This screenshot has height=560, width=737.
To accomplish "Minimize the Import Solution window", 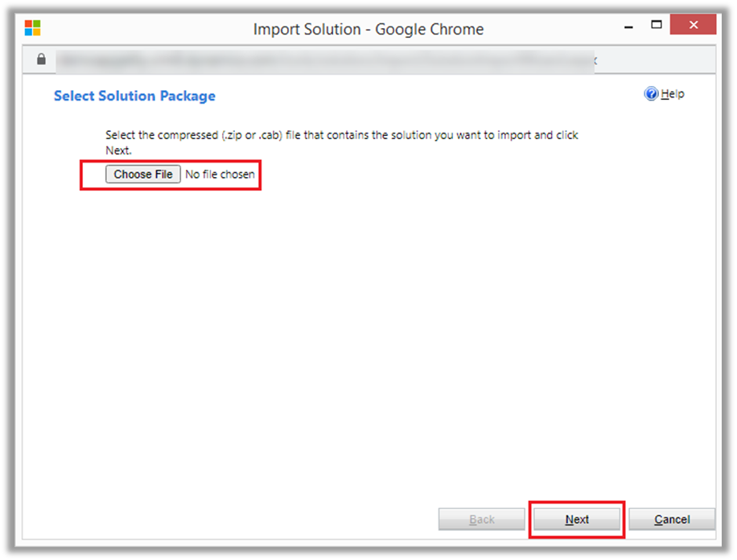I will (629, 27).
